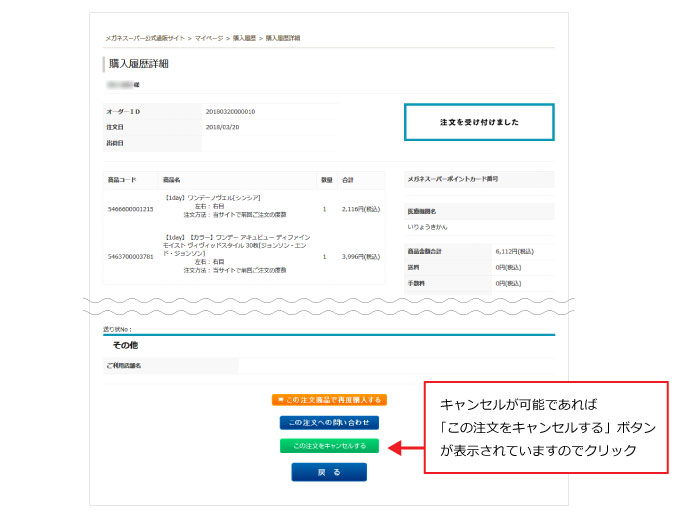Image resolution: width=686 pixels, height=515 pixels.
Task: Click the いりょうきかん value
Action: click(427, 227)
